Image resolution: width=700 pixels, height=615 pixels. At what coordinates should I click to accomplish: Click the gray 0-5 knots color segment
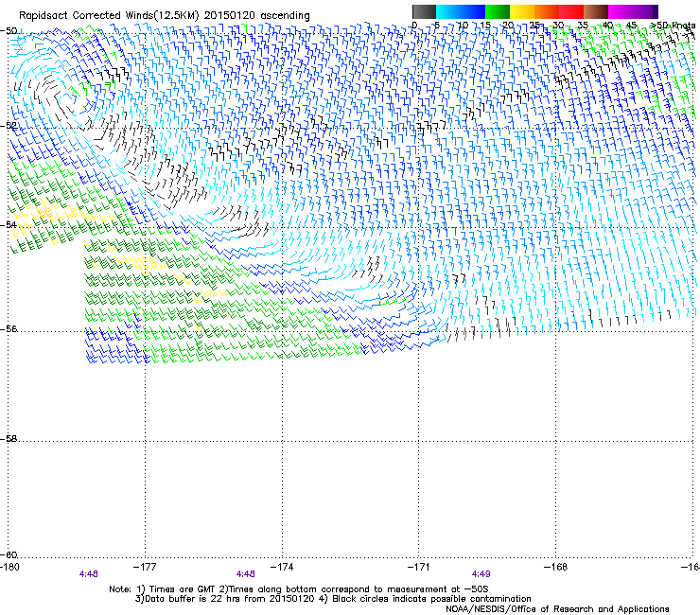424,11
